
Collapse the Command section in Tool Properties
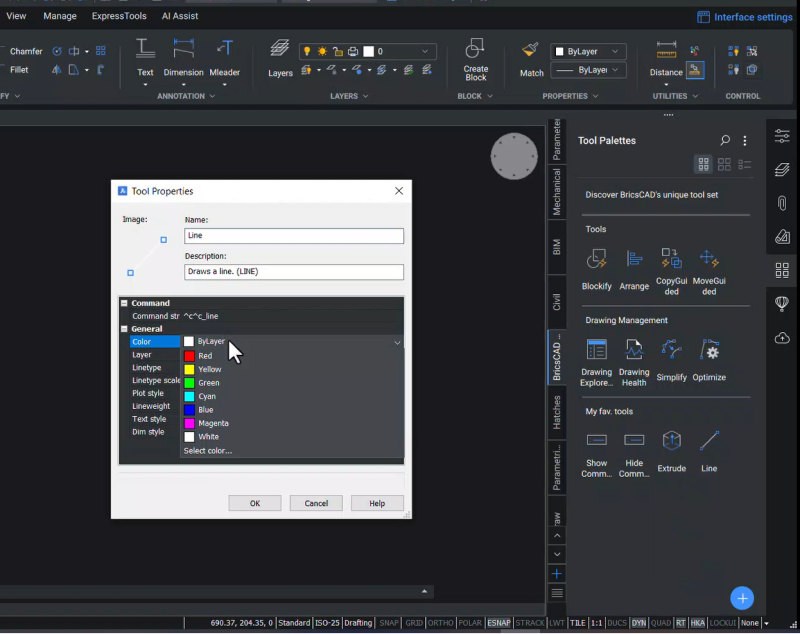coord(125,302)
